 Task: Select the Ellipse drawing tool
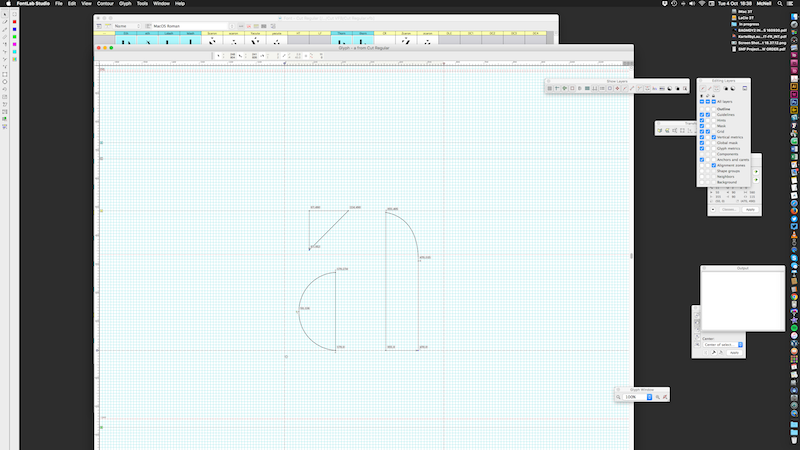(5, 82)
